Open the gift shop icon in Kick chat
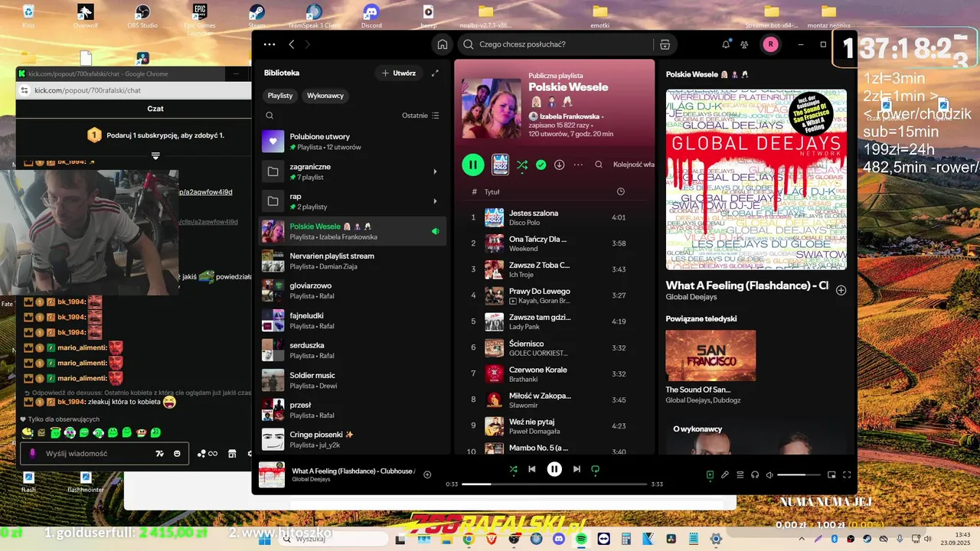This screenshot has height=551, width=980. coord(232,453)
